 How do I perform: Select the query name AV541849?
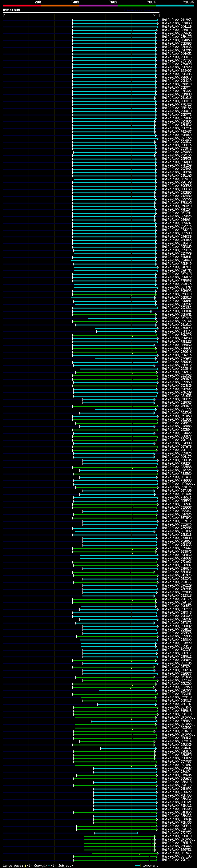(x=11, y=10)
